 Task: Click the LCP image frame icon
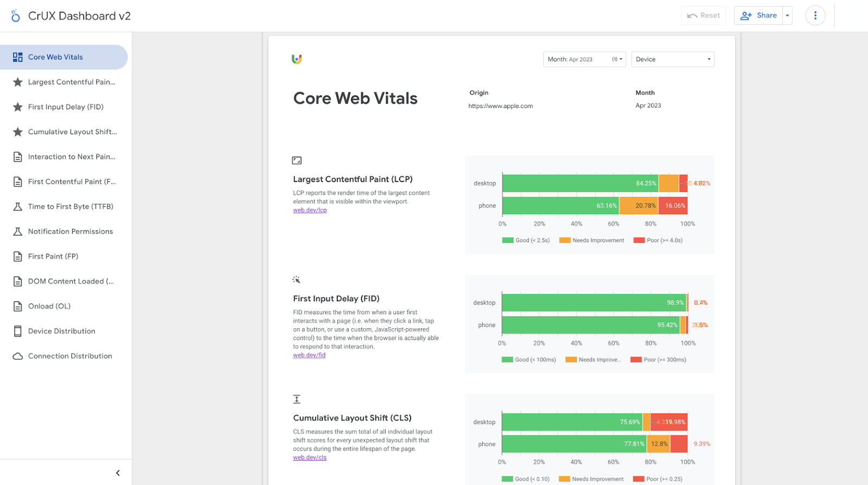297,161
